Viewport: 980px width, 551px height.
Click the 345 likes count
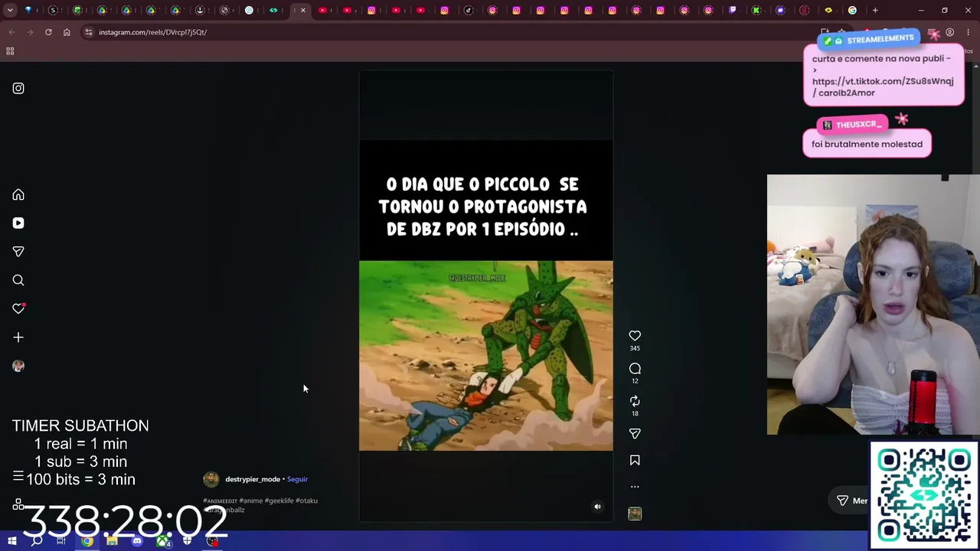point(635,348)
